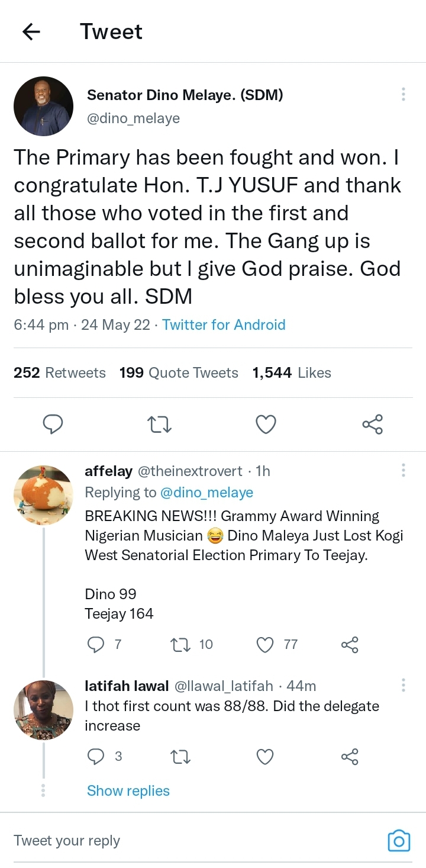The image size is (426, 868).
Task: Like latifah lawal's reply
Action: (265, 757)
